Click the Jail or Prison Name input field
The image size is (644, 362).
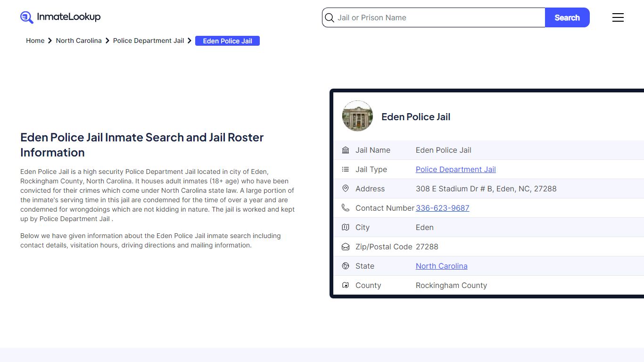click(424, 17)
